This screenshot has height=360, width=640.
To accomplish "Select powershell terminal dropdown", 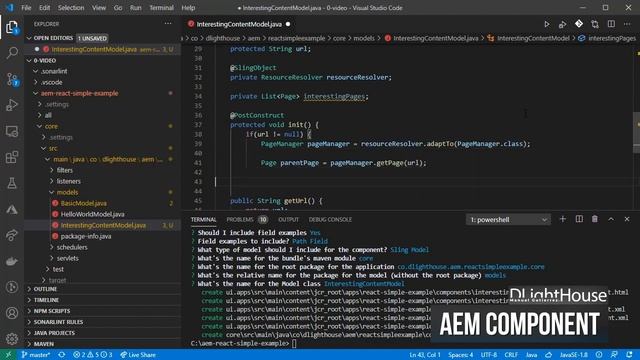I will pos(508,220).
